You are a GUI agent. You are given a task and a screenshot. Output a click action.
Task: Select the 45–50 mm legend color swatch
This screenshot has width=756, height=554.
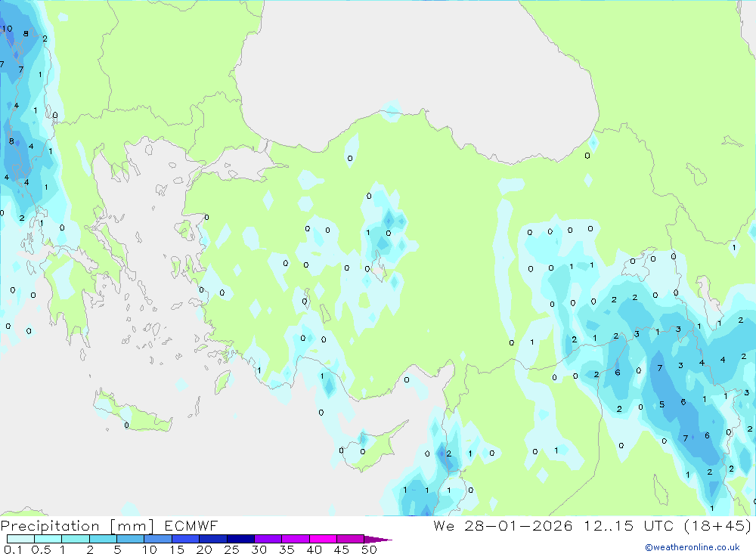351,539
